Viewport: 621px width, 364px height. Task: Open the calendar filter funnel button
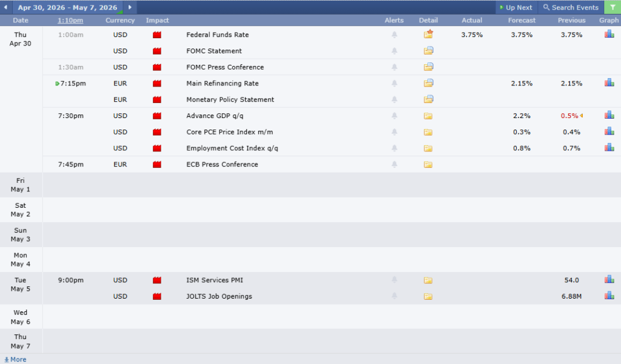[612, 7]
